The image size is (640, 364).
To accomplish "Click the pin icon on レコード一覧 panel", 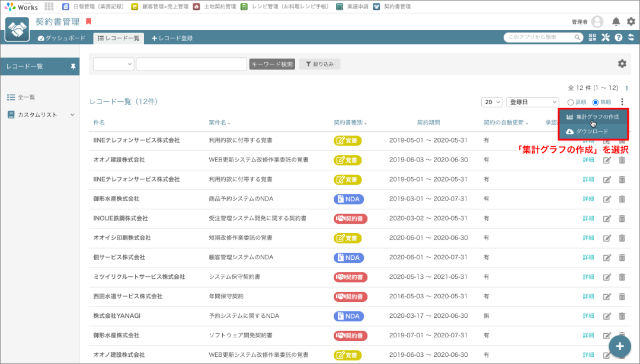I will [73, 67].
